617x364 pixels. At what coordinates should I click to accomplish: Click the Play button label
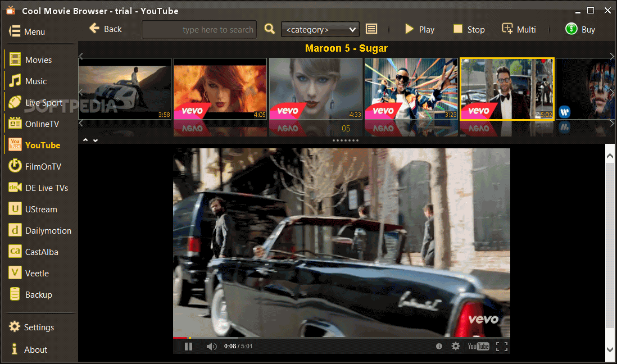click(427, 30)
